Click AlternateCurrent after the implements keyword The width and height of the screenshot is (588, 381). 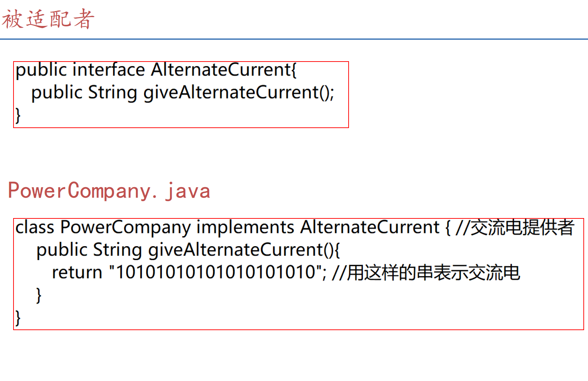coord(370,227)
